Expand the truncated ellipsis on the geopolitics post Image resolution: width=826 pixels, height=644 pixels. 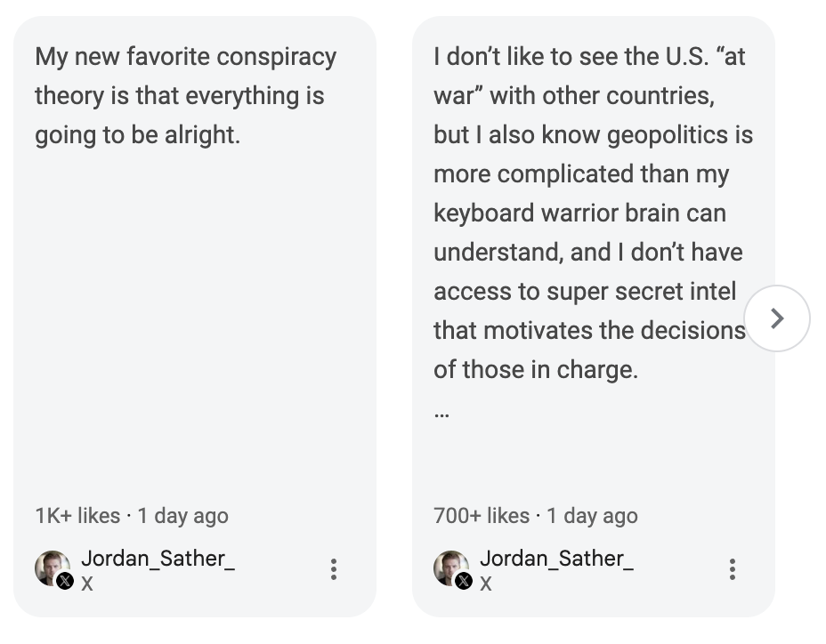click(x=442, y=412)
